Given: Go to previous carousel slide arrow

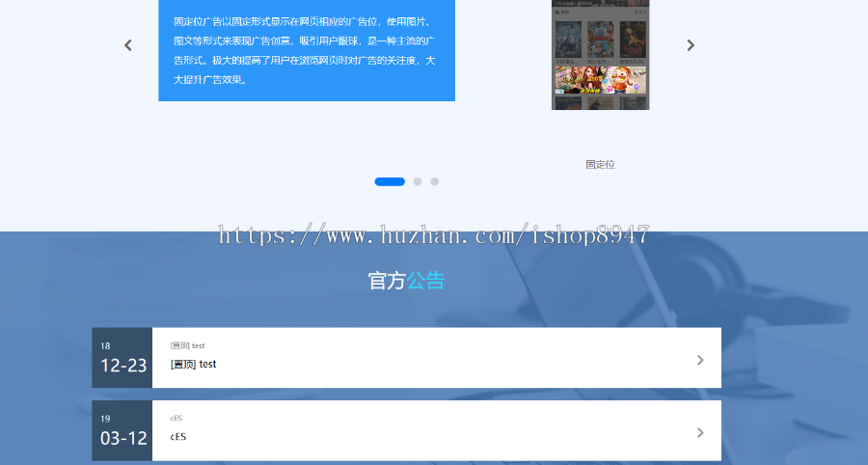Looking at the screenshot, I should 128,45.
